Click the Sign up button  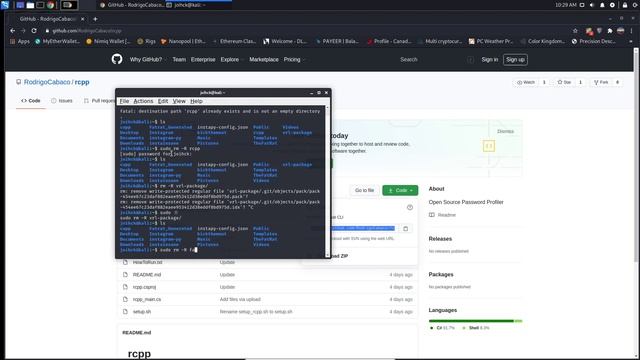pos(515,59)
